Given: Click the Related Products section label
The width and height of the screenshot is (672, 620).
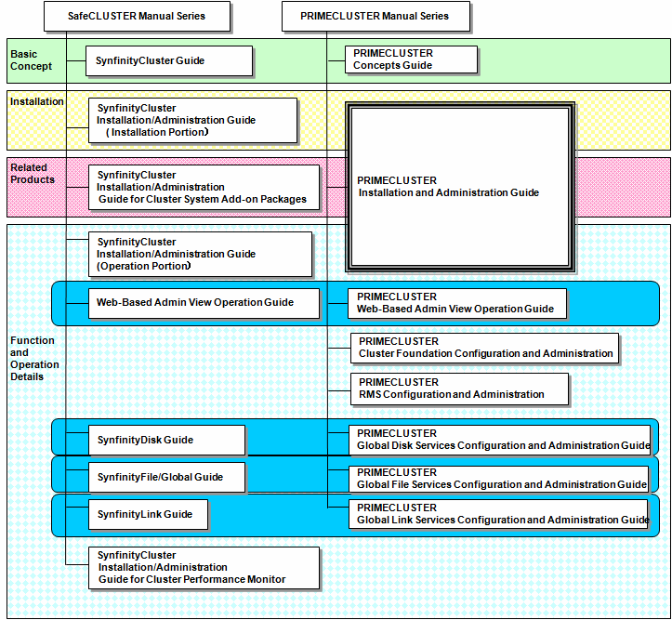Looking at the screenshot, I should click(33, 174).
